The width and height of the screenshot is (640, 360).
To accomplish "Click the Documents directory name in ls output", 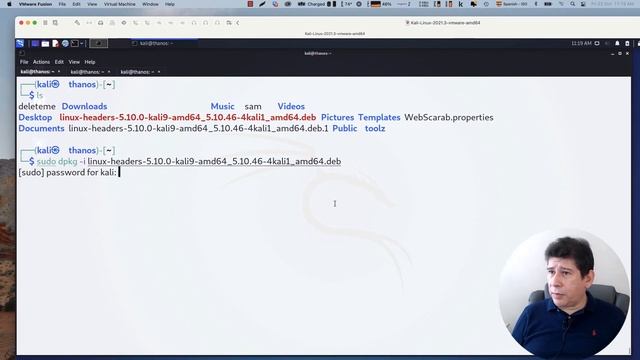I will [41, 128].
